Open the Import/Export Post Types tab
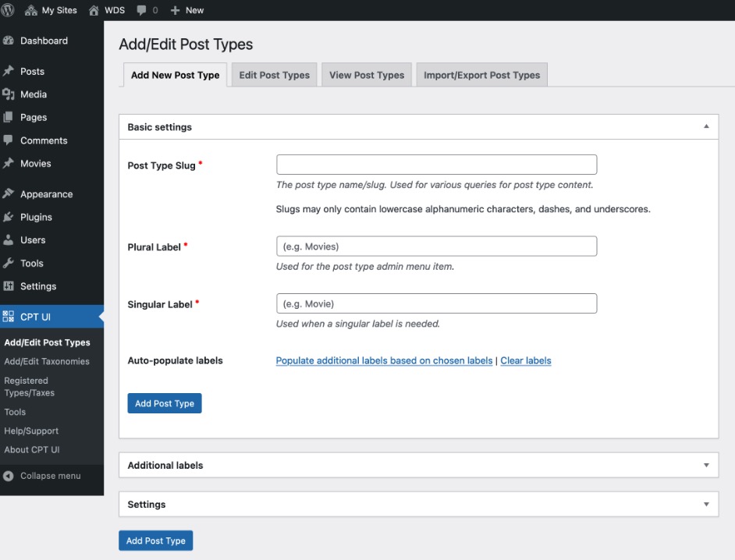735x560 pixels. 481,75
